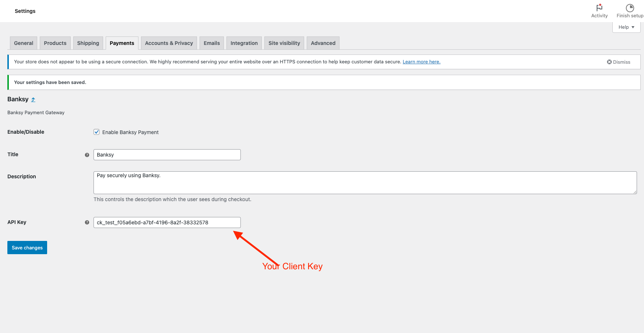Click the help tooltip icon beside API Key
Screen dimensions: 644x333
(x=87, y=222)
